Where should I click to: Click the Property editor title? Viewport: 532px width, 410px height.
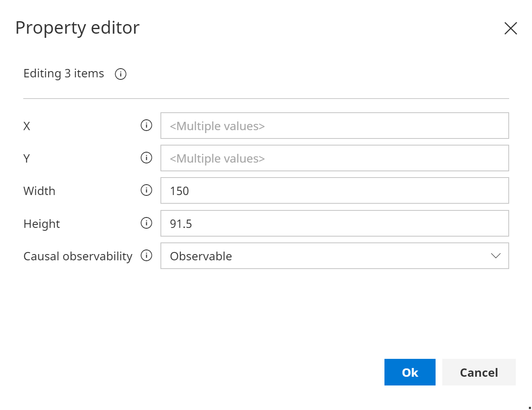[77, 28]
